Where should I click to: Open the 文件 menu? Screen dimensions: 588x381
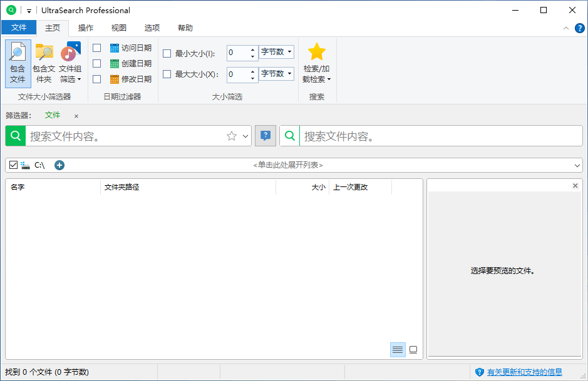coord(19,28)
